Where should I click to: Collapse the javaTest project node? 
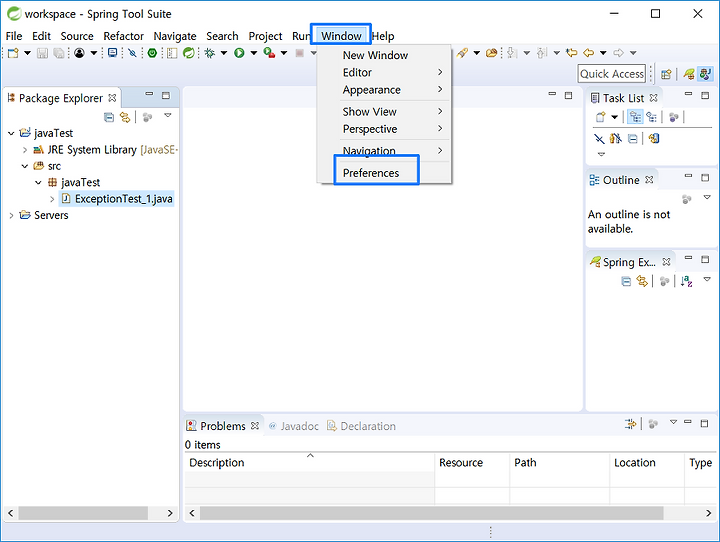point(11,133)
